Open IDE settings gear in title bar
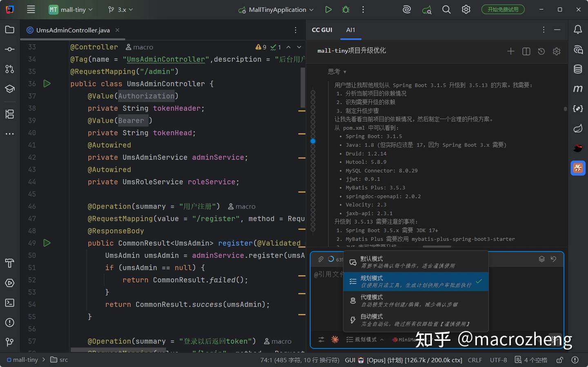The width and height of the screenshot is (588, 367). [x=466, y=9]
